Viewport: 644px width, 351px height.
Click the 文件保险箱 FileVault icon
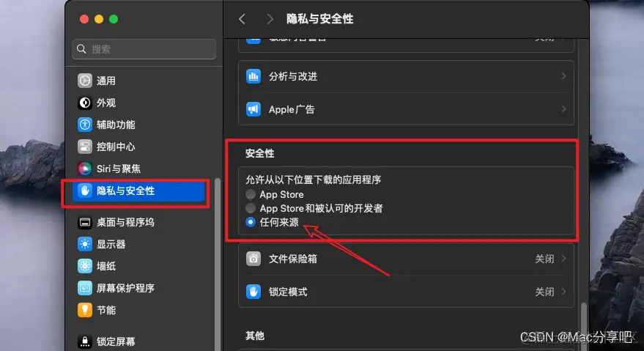(253, 259)
